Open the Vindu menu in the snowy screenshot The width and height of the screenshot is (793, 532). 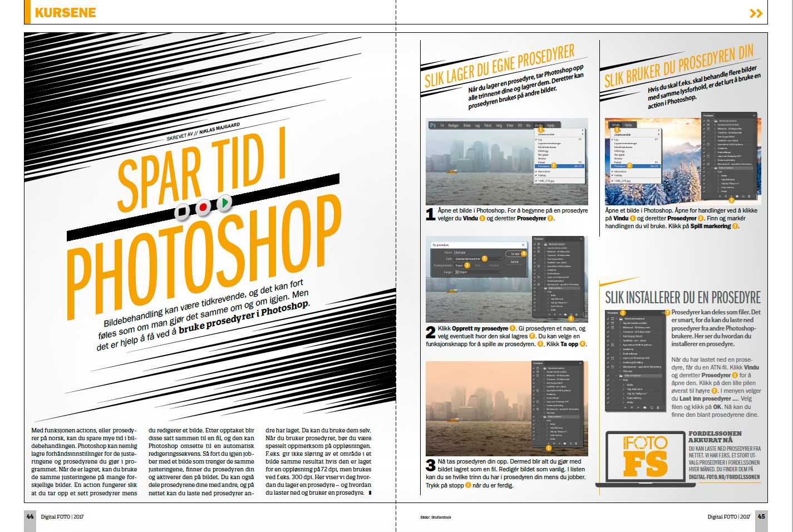click(x=615, y=125)
